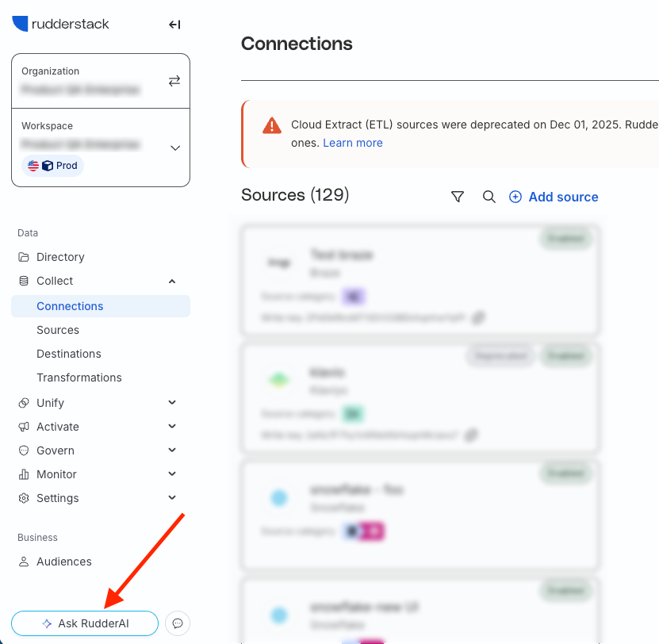Click the RudderStack logo
Image resolution: width=659 pixels, height=644 pixels.
[60, 24]
